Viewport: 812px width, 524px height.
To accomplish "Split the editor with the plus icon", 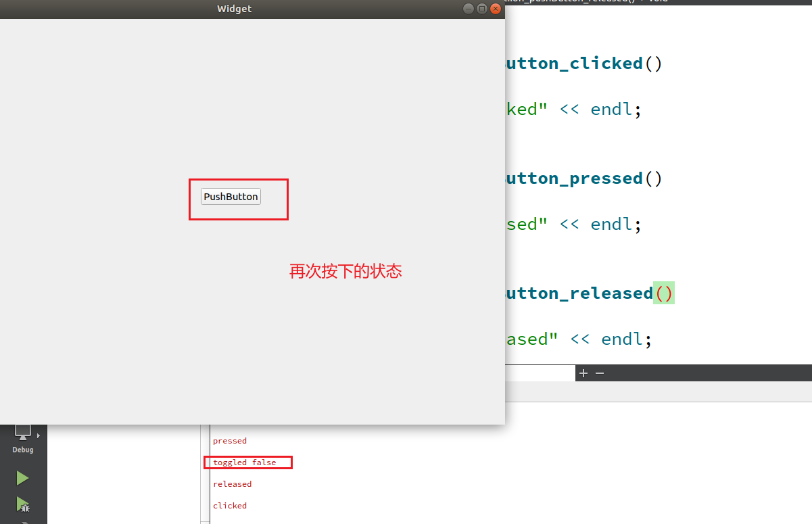I will pos(583,373).
